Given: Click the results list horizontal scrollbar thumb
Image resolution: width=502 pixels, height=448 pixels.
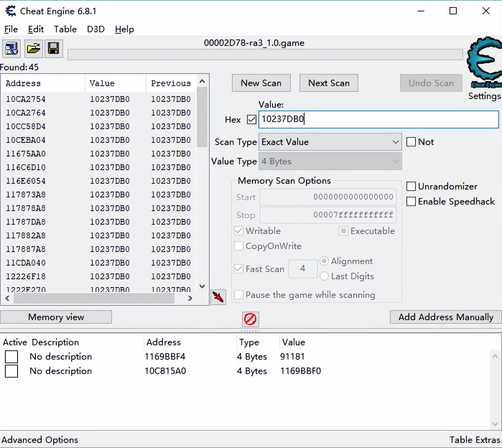Looking at the screenshot, I should tap(94, 298).
